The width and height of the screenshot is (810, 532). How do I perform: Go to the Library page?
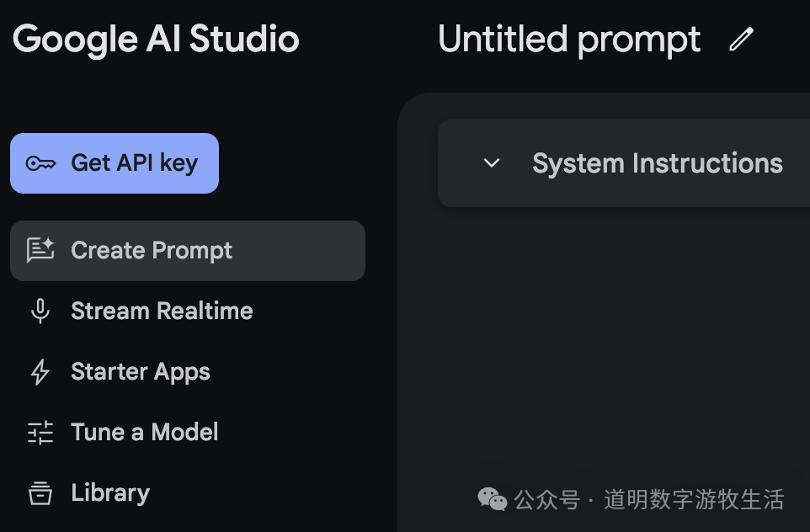[x=109, y=492]
